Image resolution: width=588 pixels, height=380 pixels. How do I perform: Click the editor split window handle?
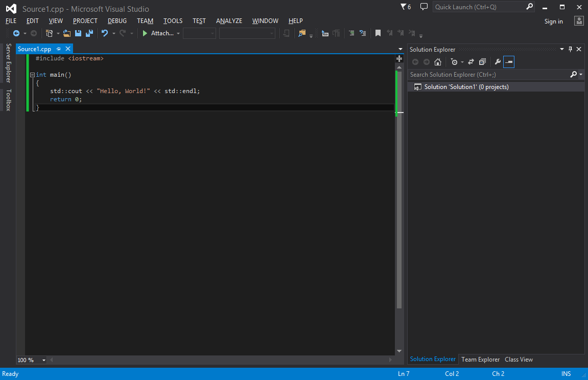coord(399,59)
